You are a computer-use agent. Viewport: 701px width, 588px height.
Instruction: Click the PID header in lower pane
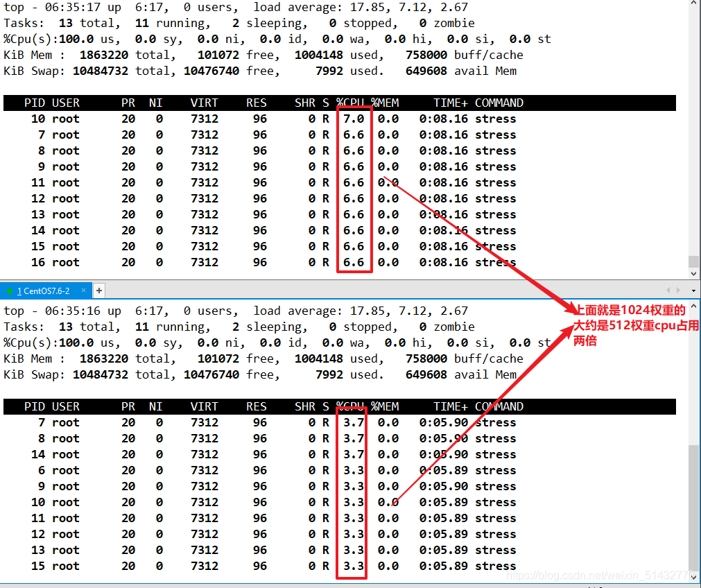(35, 406)
